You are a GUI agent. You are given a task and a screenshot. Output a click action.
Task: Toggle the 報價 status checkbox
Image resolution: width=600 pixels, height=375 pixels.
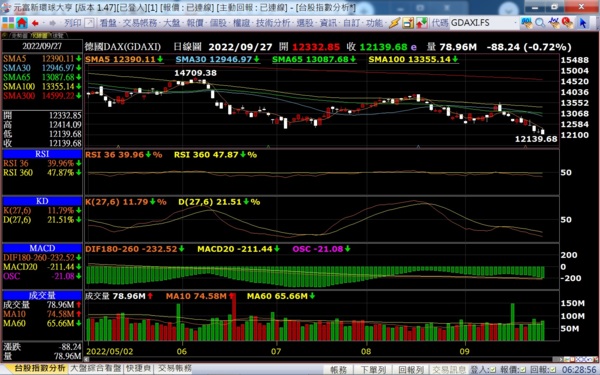tap(523, 370)
